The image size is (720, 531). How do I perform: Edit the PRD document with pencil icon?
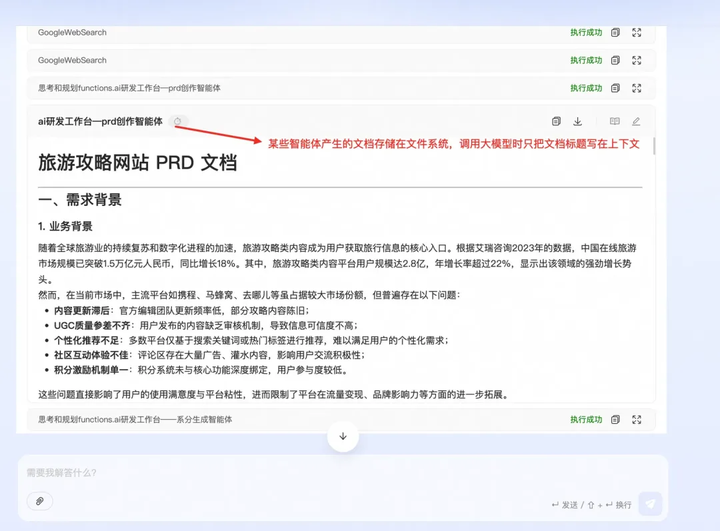click(x=636, y=121)
